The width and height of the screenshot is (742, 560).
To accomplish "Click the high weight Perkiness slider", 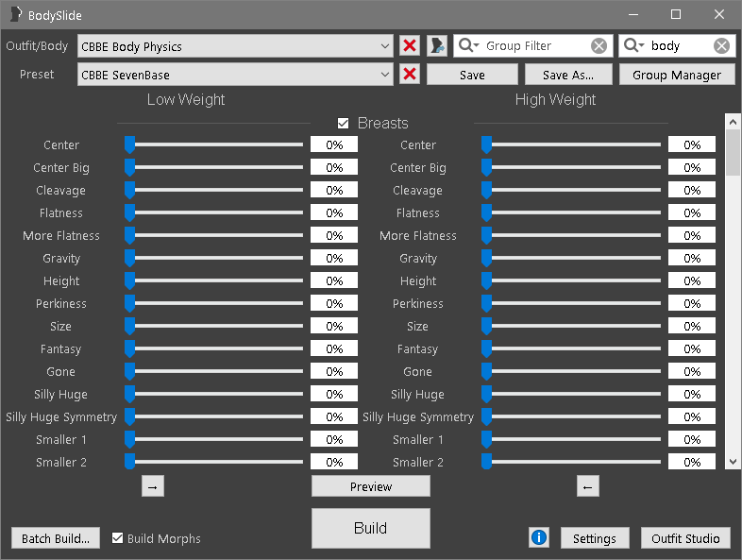I will pos(571,303).
